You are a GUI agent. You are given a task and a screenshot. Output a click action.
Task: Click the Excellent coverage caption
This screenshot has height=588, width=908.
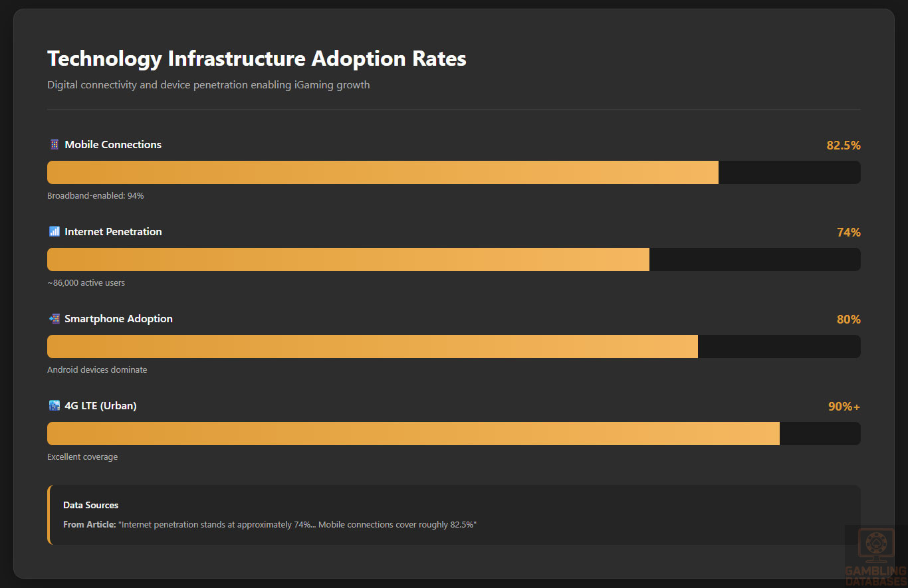[82, 457]
